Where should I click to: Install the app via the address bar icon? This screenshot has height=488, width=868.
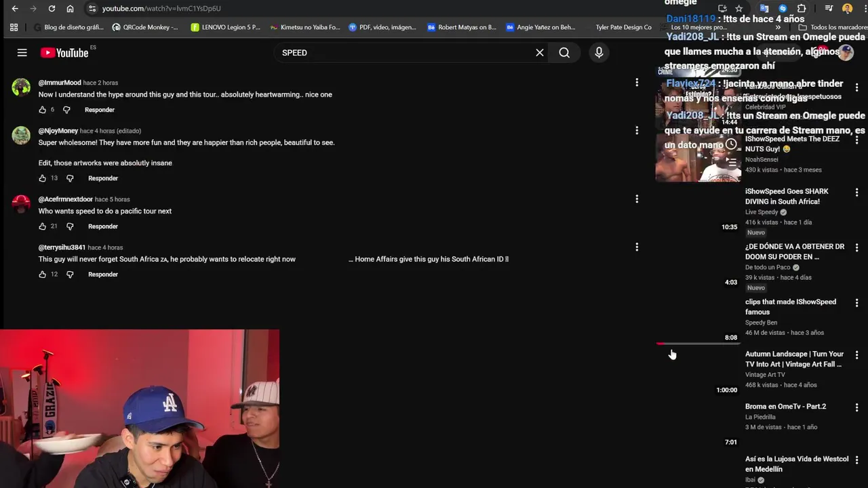722,8
